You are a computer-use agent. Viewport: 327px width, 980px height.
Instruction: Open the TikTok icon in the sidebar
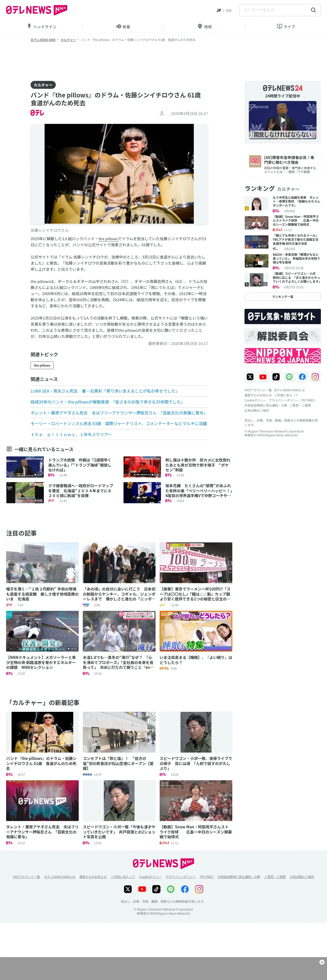tap(276, 377)
